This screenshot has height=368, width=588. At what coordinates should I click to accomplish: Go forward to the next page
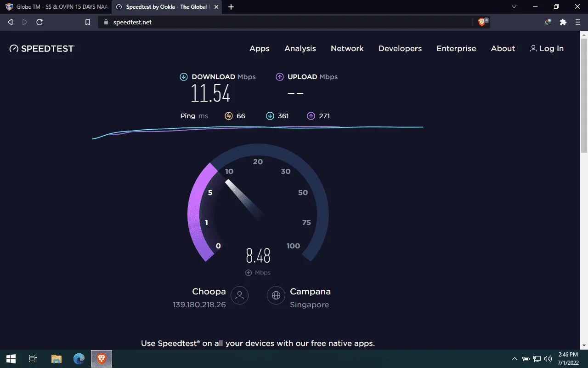[25, 22]
